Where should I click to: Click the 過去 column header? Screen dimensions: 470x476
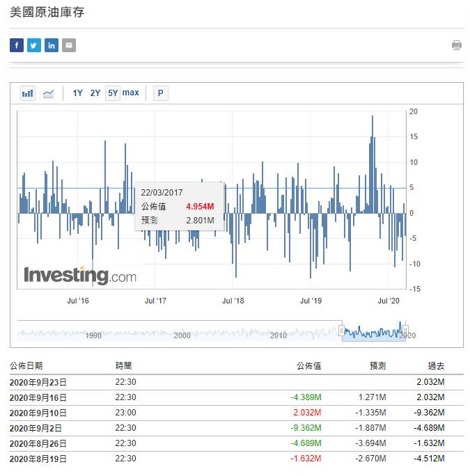click(437, 366)
